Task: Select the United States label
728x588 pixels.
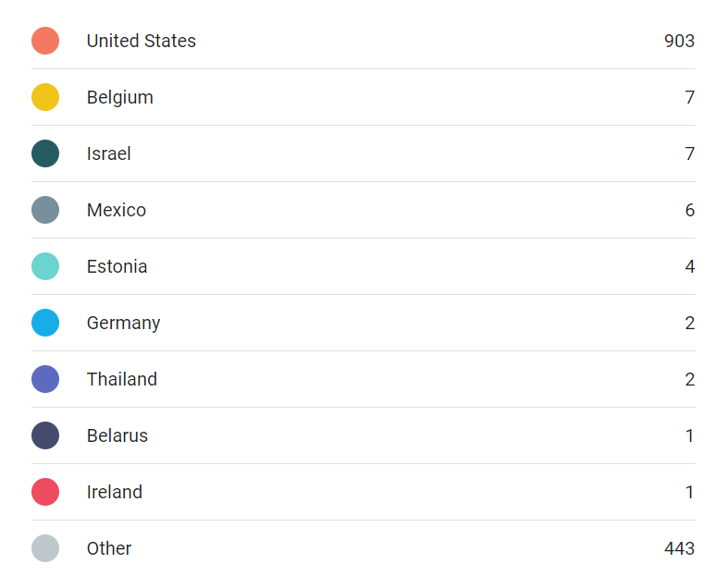Action: [x=142, y=41]
